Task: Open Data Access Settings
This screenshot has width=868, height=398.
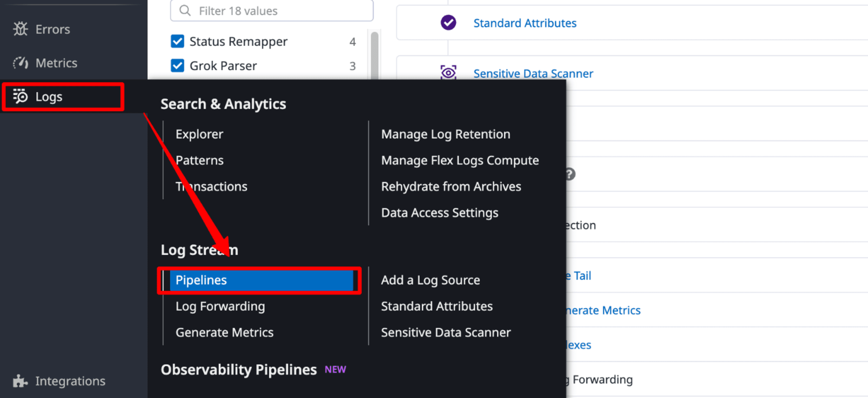Action: (440, 212)
